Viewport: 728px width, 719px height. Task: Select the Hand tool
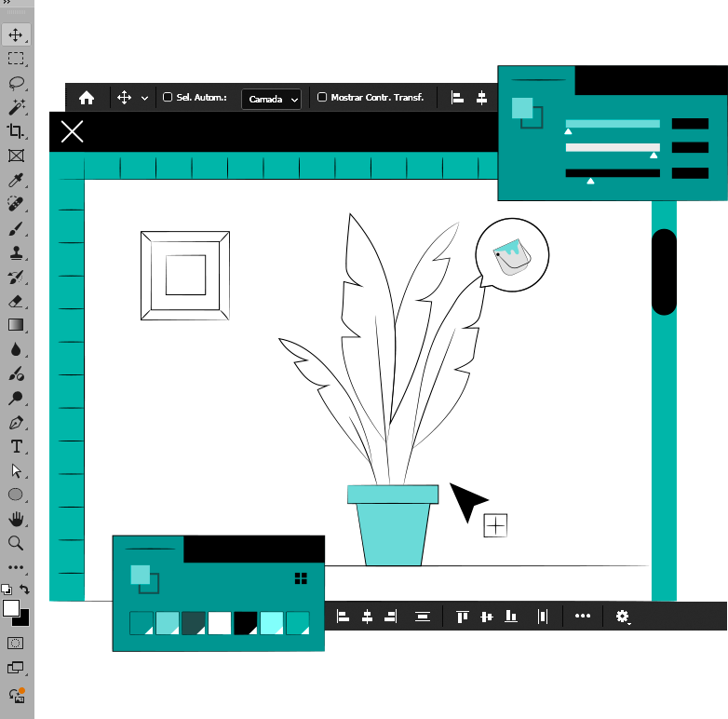16,519
